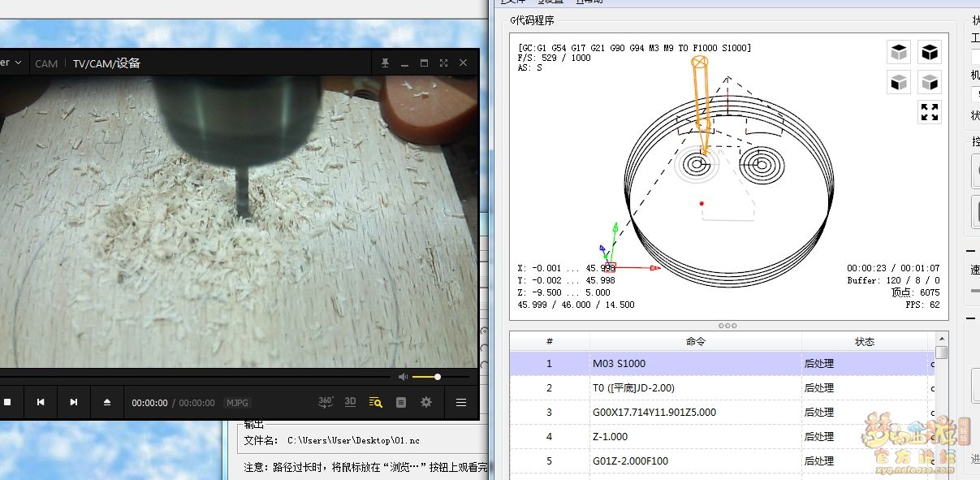Pin the video player on top
The height and width of the screenshot is (480, 980).
[x=385, y=63]
